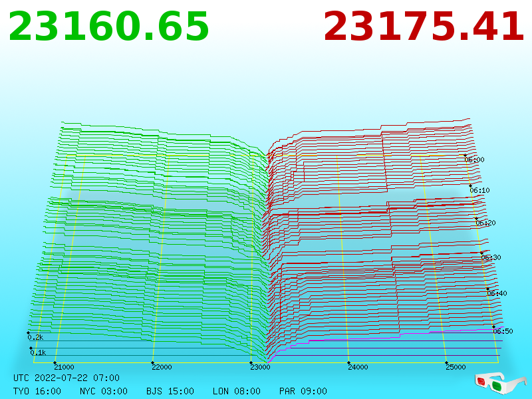Screen dimensions: 532x399
Task: Select the 06:50 time axis label
Action: click(x=503, y=331)
